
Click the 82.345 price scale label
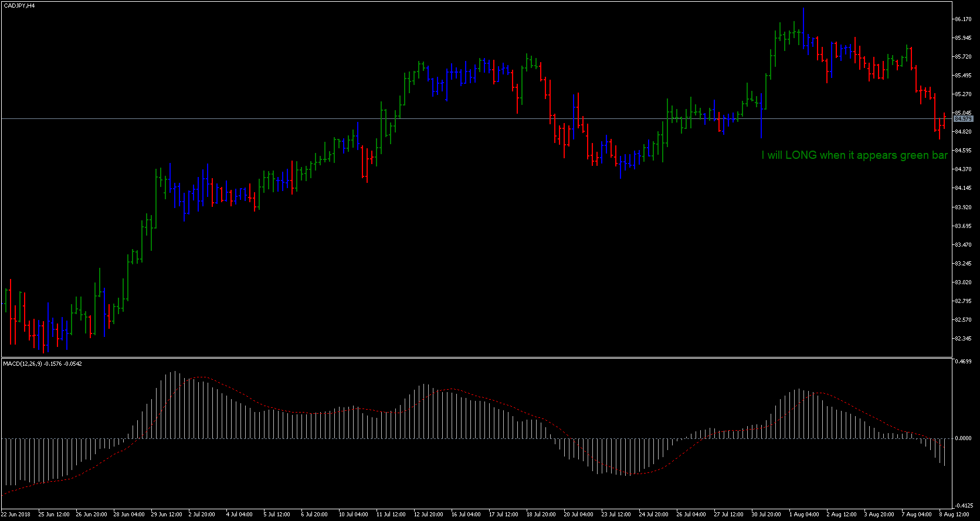tap(962, 339)
